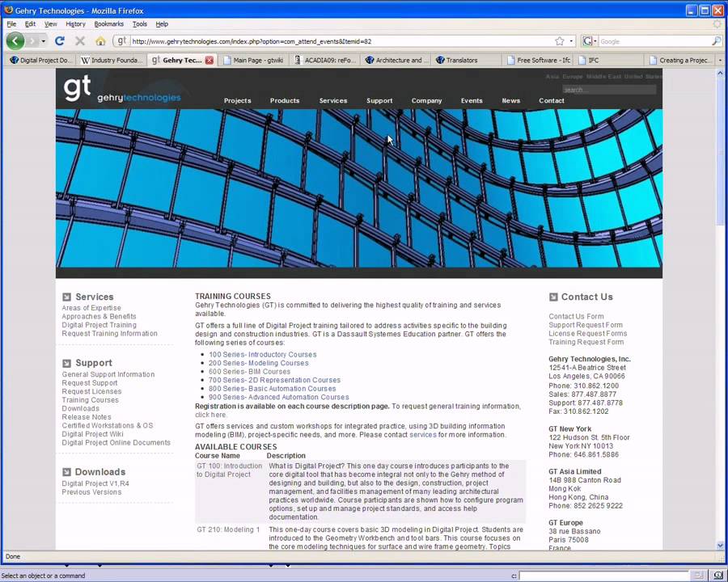728x582 pixels.
Task: Open the View menu
Action: (51, 23)
